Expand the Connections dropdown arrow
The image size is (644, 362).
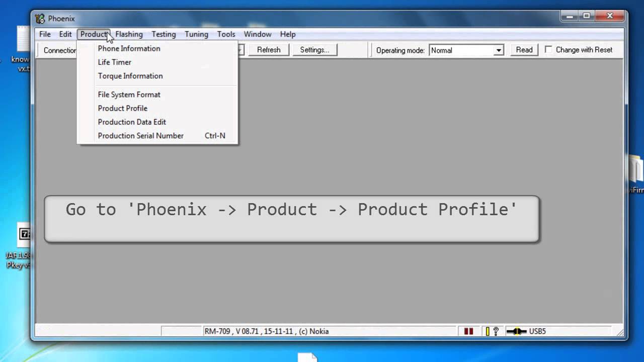(241, 50)
